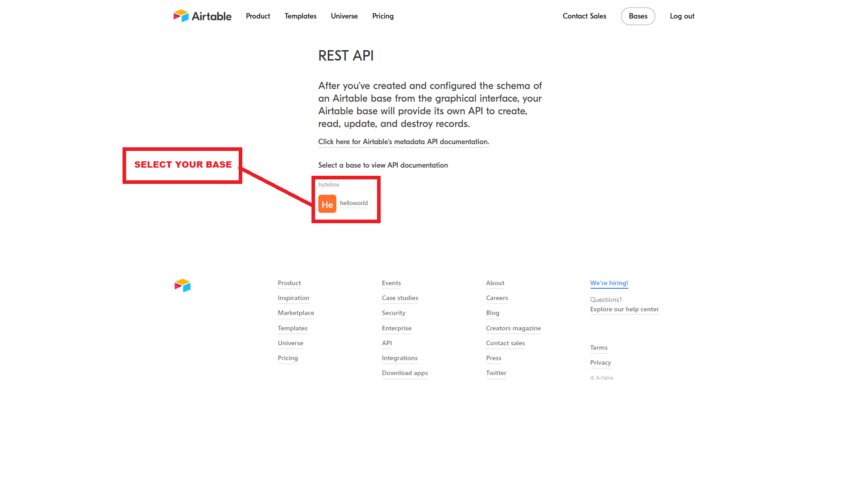Visit the Press link

click(x=494, y=358)
